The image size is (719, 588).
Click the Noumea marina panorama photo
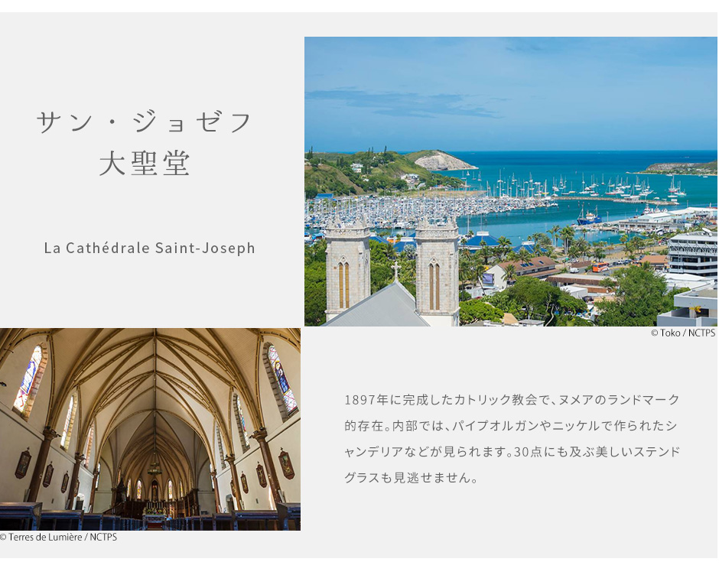click(511, 181)
